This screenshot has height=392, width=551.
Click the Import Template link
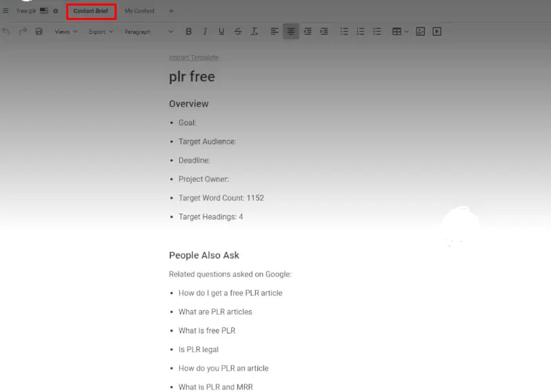point(194,58)
